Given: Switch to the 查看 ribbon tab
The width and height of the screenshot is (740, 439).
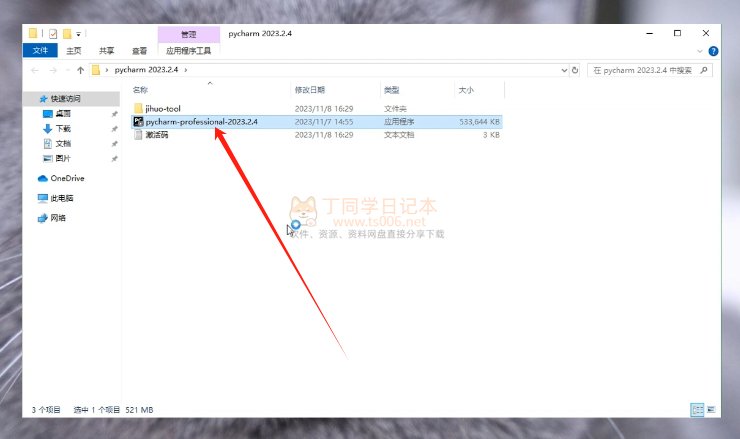Looking at the screenshot, I should 139,51.
